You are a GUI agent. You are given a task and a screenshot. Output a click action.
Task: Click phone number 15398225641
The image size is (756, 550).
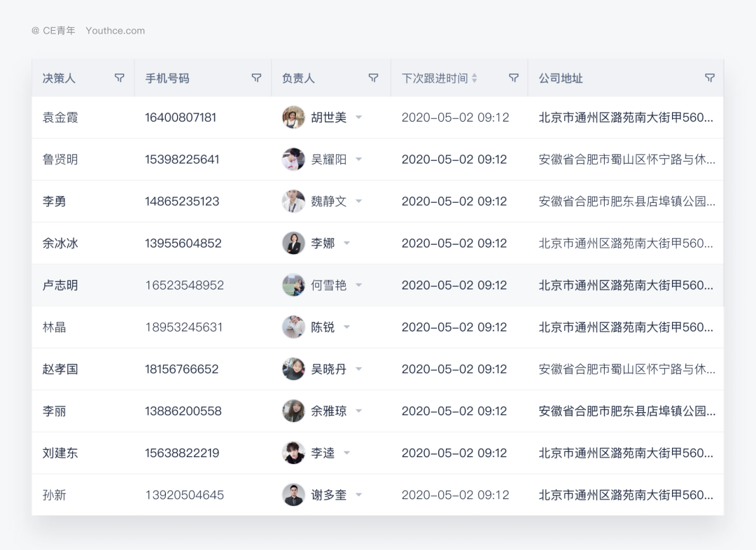[182, 159]
